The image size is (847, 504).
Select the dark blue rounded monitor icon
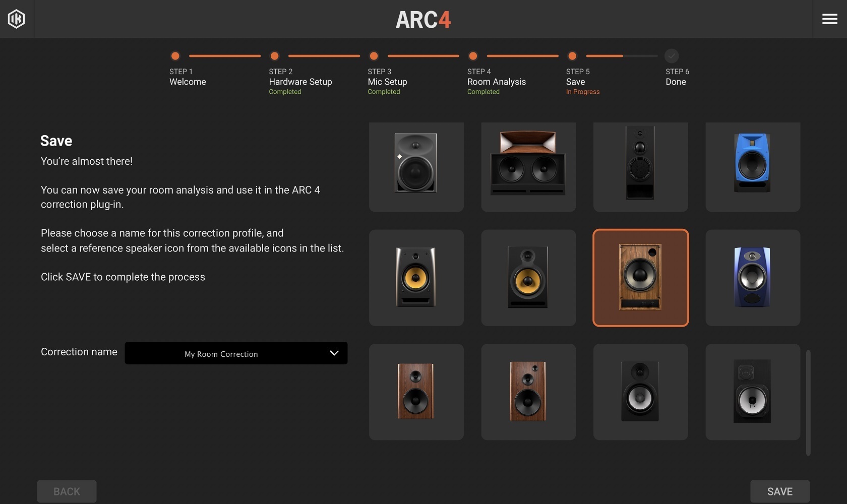[x=753, y=278]
